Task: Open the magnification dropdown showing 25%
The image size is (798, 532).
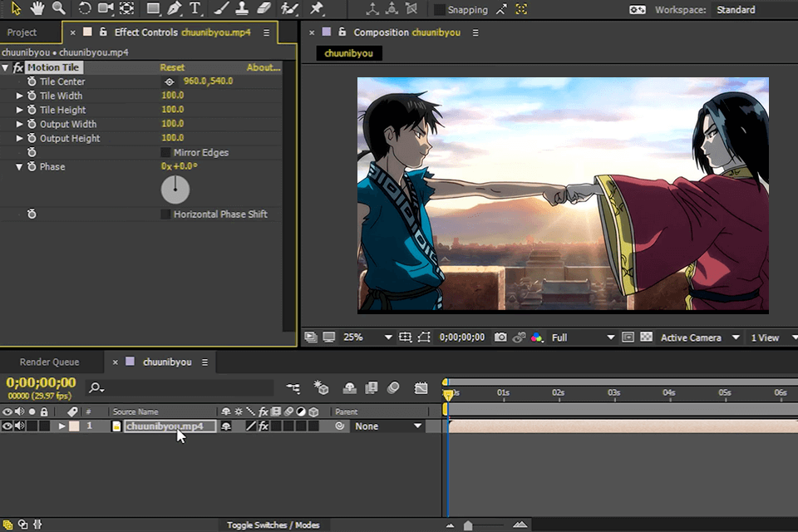Action: 366,337
